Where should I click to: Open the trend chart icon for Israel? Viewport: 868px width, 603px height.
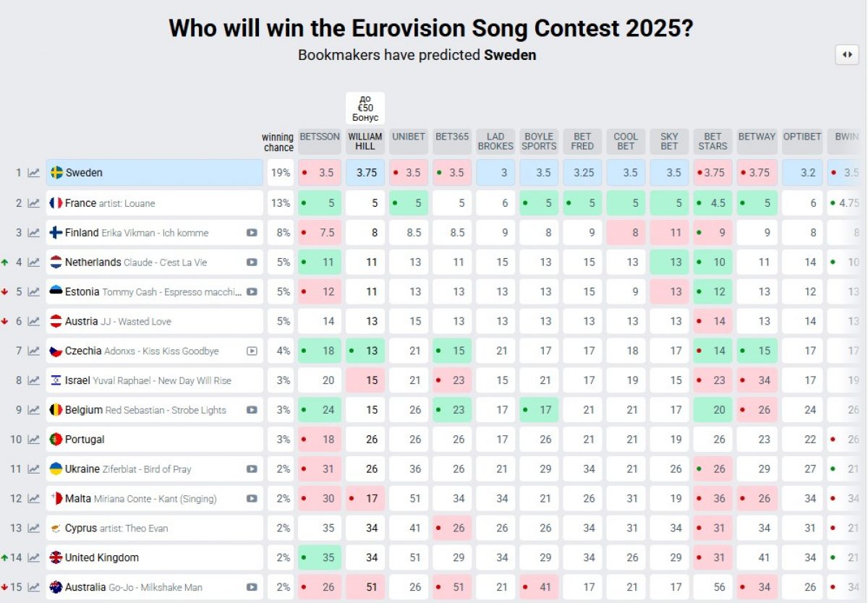[33, 380]
